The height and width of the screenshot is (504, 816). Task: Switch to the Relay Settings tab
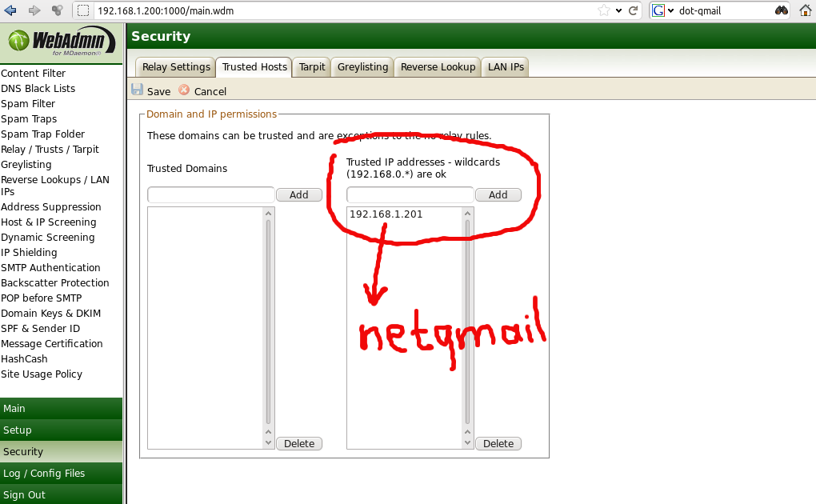pos(176,67)
